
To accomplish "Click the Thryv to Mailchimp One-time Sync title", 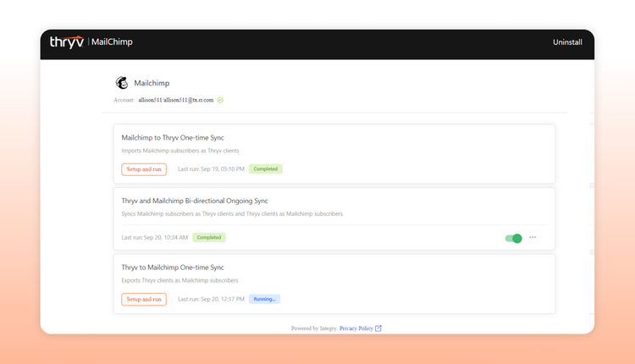I will click(x=173, y=267).
